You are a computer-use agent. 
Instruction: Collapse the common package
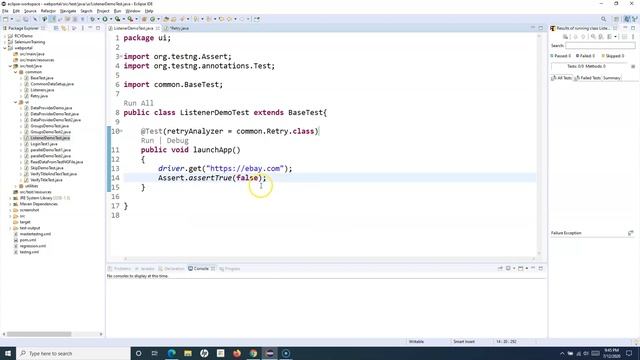(x=16, y=72)
